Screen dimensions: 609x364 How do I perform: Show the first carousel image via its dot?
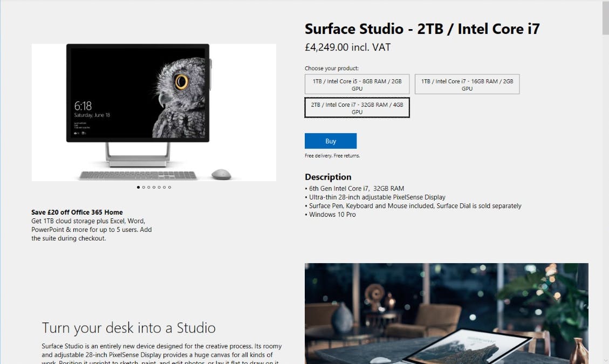click(138, 187)
